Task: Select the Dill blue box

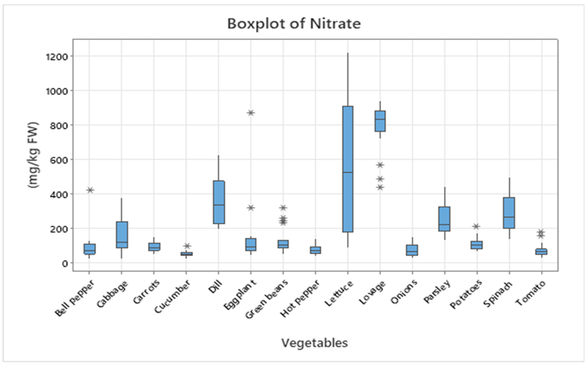Action: 219,202
